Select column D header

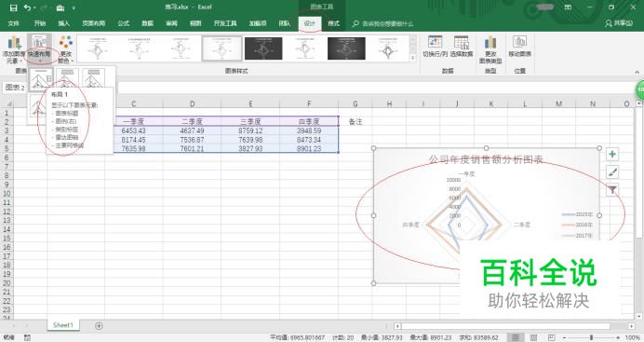tap(192, 104)
